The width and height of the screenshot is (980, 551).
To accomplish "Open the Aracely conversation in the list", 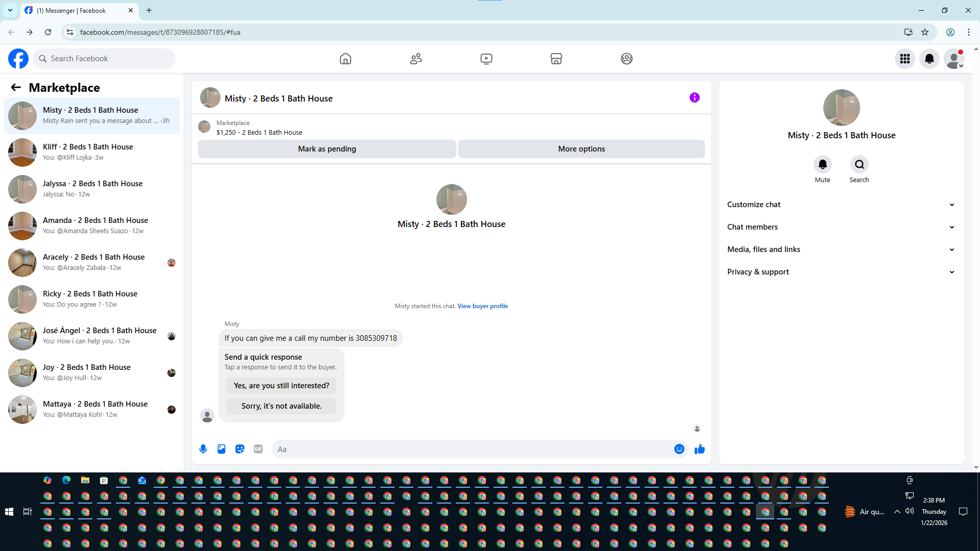I will pos(92,263).
